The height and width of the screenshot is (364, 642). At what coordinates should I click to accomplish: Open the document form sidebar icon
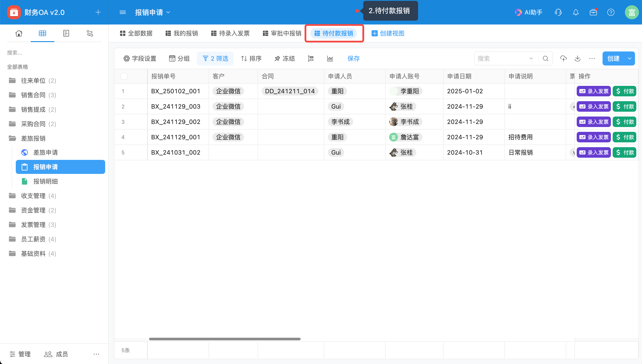(66, 33)
